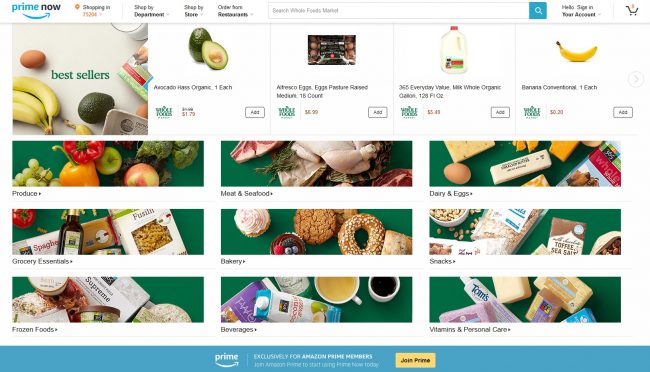This screenshot has height=372, width=650.
Task: Click the prime logo in the bottom banner
Action: click(x=227, y=360)
